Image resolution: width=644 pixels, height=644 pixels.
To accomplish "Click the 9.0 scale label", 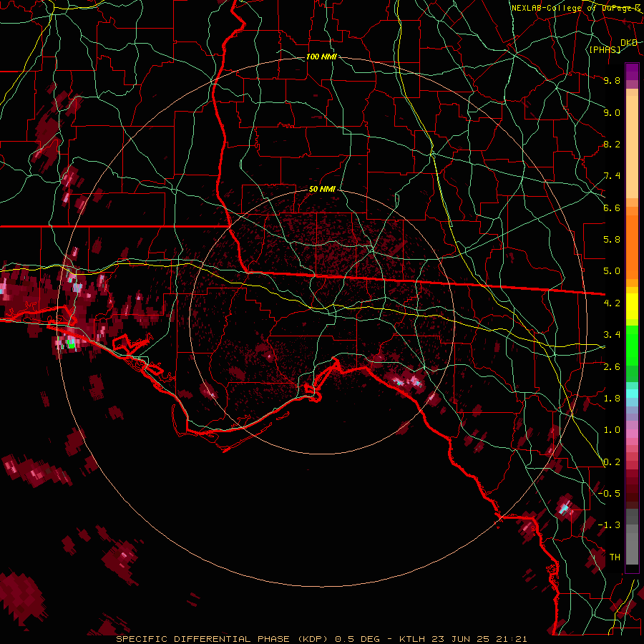I will click(612, 112).
